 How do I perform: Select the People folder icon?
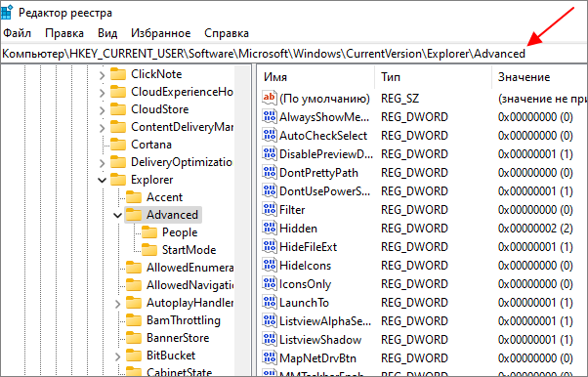(149, 232)
